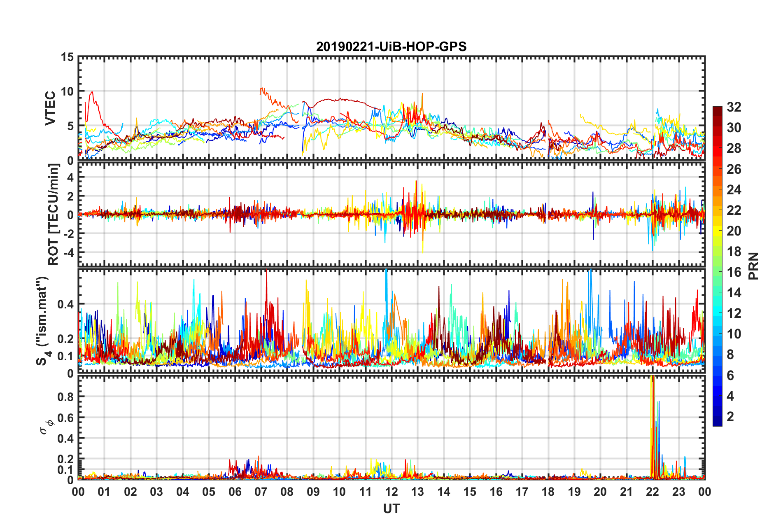Click the plot title 20190221-UiB-HOP-GPS

[391, 47]
